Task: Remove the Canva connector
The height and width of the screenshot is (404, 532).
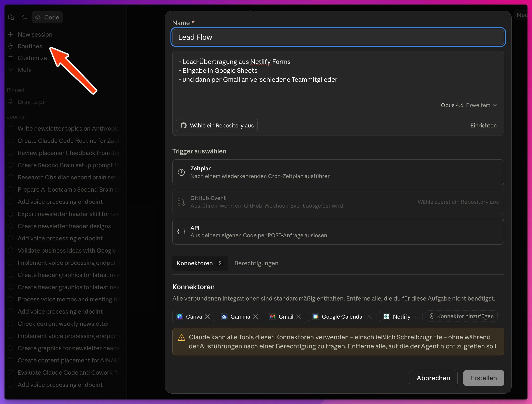Action: [x=208, y=317]
